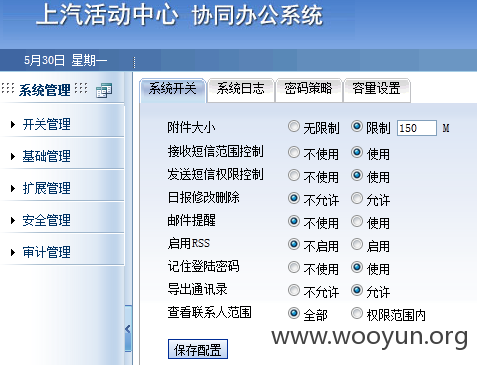Screen dimensions: 477x365
Task: Select 不启用 for 启用RSS
Action: click(294, 244)
